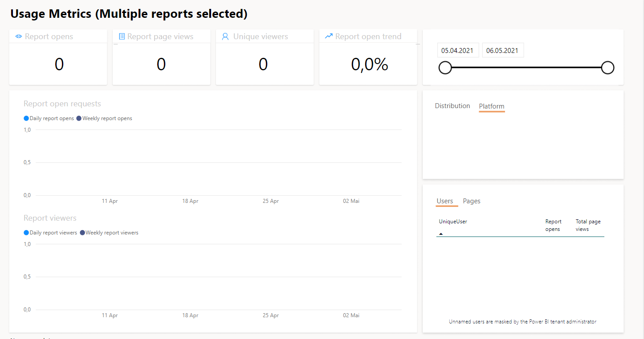Click the end date field 06.05.2021

pos(503,50)
